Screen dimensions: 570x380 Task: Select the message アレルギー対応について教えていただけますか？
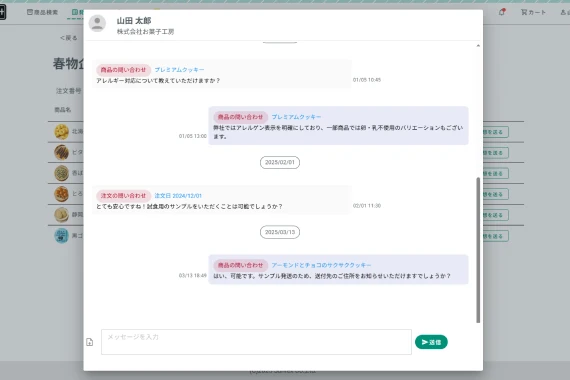pyautogui.click(x=158, y=80)
